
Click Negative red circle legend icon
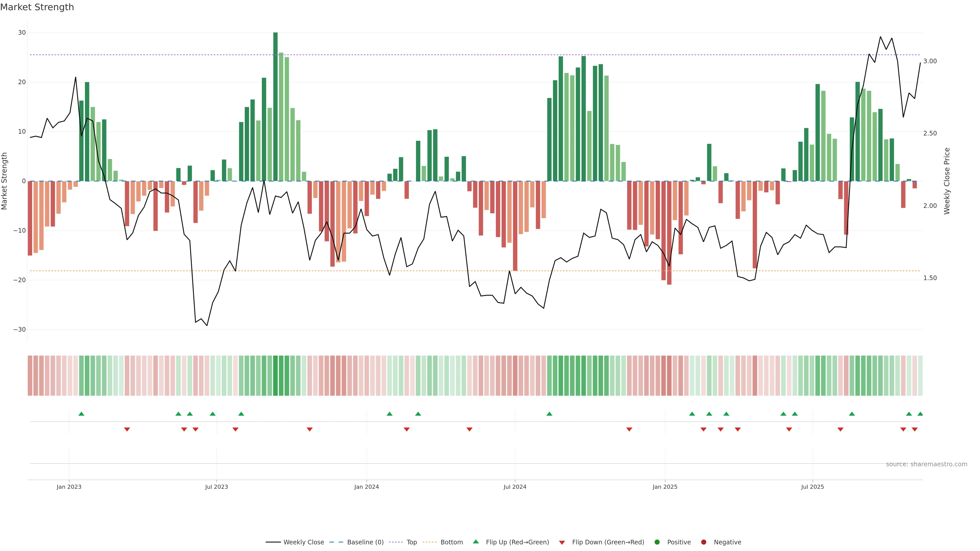tap(703, 542)
